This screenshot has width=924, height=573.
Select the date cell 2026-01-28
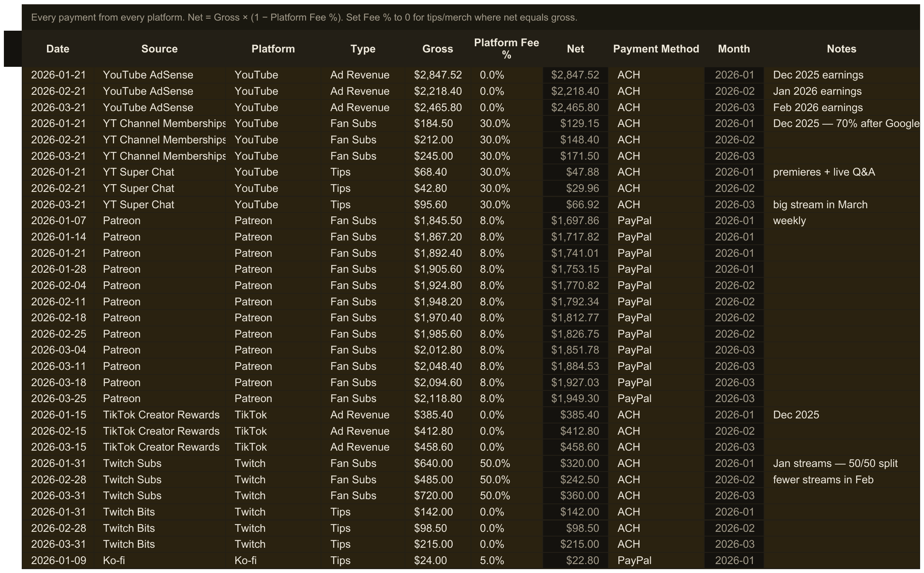tap(58, 269)
